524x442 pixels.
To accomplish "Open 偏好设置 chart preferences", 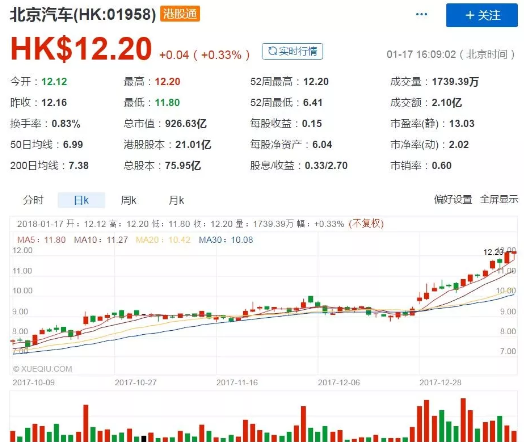I will 453,199.
